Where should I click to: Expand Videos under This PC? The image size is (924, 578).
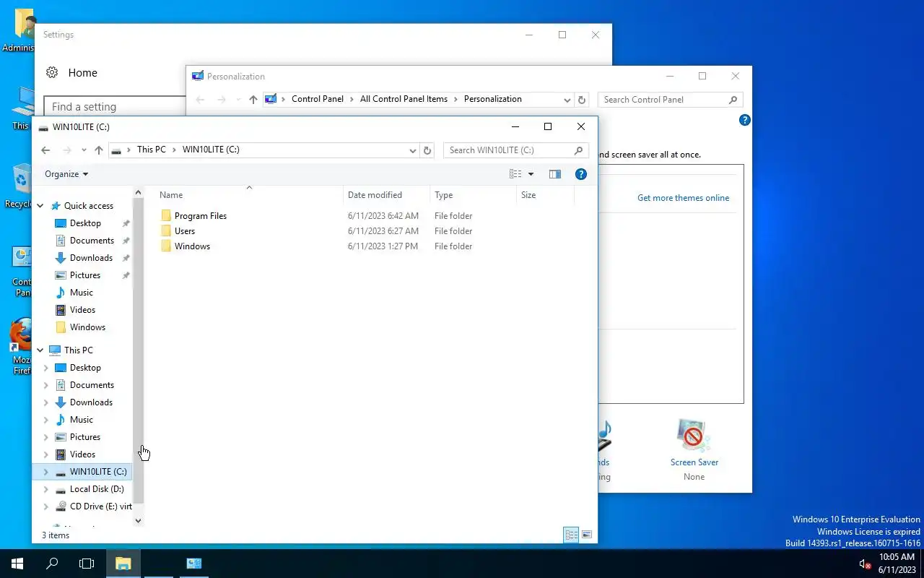46,454
